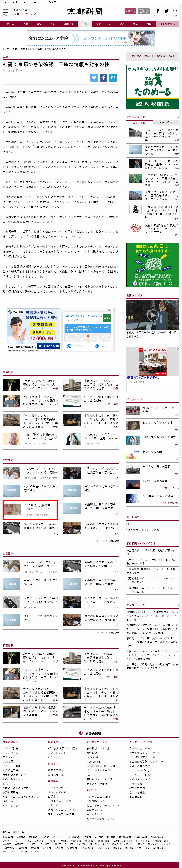Screen dimensions: 182x868
Task: Go to スポーツ in navigation bar
Action: point(68,24)
